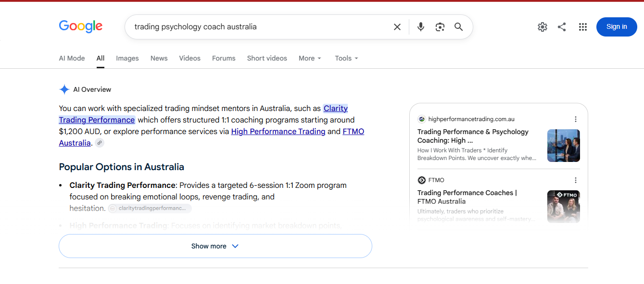Screen dimensions: 644x284
Task: Open the More search filters dropdown
Action: [x=310, y=58]
